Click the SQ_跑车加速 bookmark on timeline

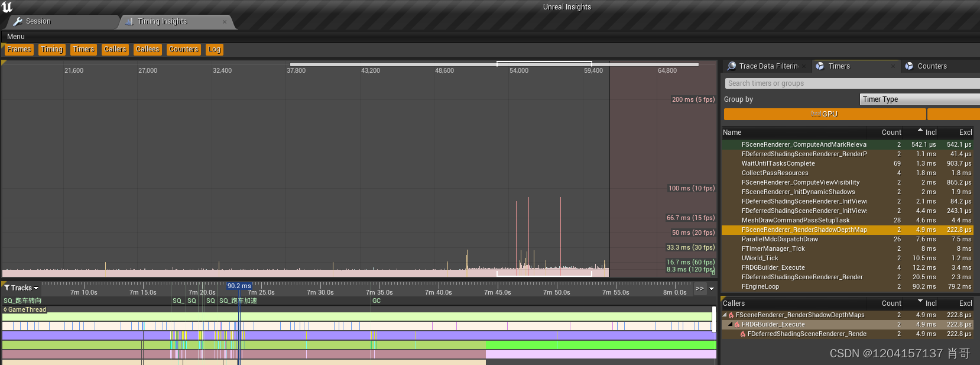pos(238,301)
